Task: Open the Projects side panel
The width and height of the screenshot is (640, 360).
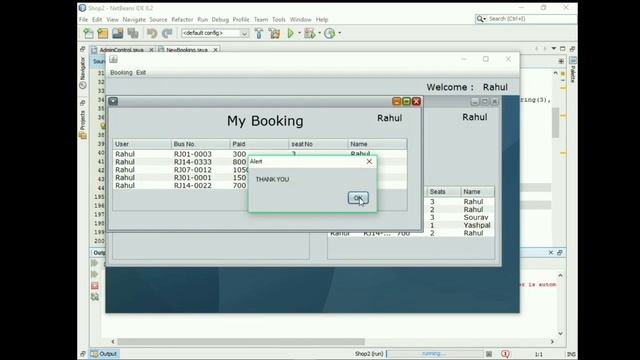Action: (x=83, y=124)
